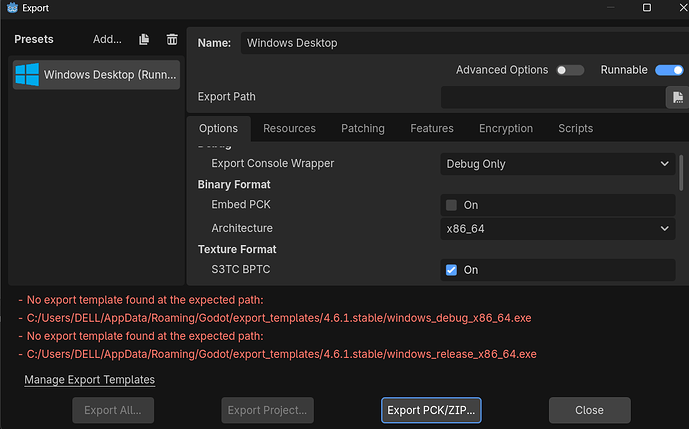The height and width of the screenshot is (429, 689).
Task: Uncheck the S3TC BPTC checkbox
Action: [x=451, y=270]
